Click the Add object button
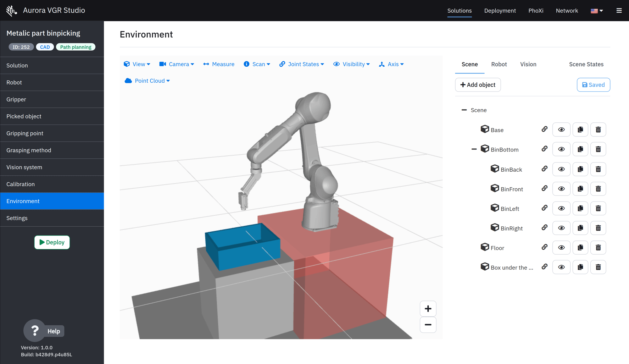The width and height of the screenshot is (629, 364). (x=478, y=85)
